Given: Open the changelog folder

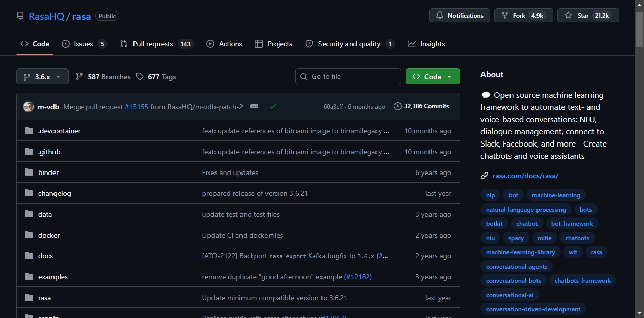Looking at the screenshot, I should point(55,193).
